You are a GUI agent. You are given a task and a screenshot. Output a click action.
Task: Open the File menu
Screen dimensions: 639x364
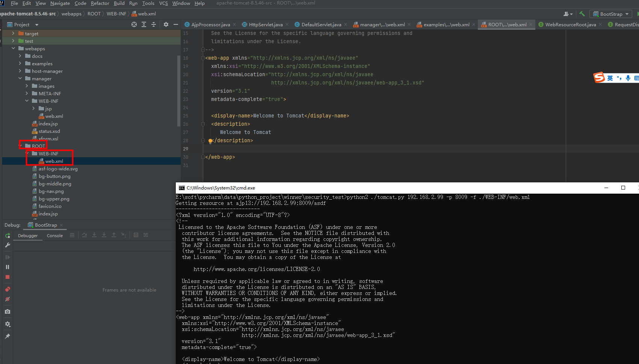(x=14, y=3)
